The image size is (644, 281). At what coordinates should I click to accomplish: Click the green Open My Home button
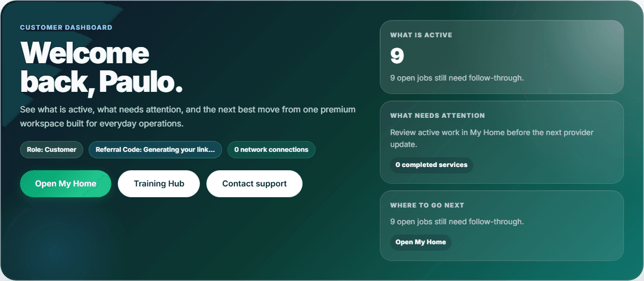(66, 184)
